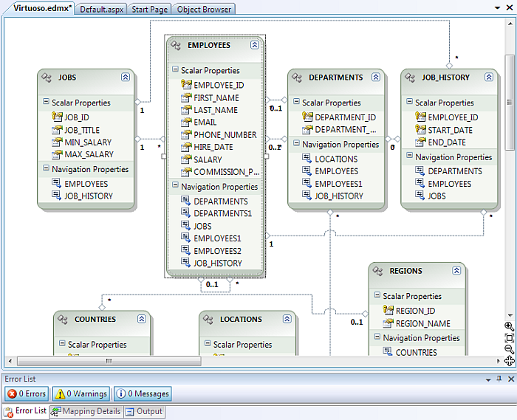Toggle the 0 Errors filter

(27, 394)
